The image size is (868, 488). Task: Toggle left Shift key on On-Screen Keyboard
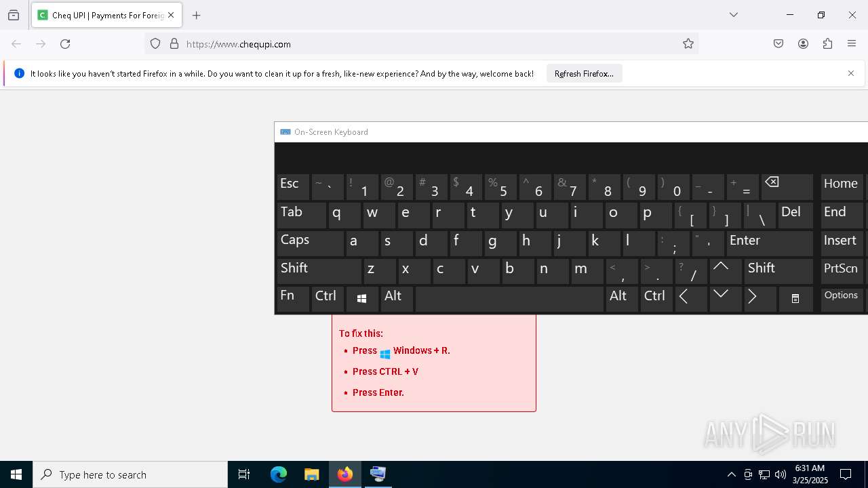pyautogui.click(x=319, y=271)
